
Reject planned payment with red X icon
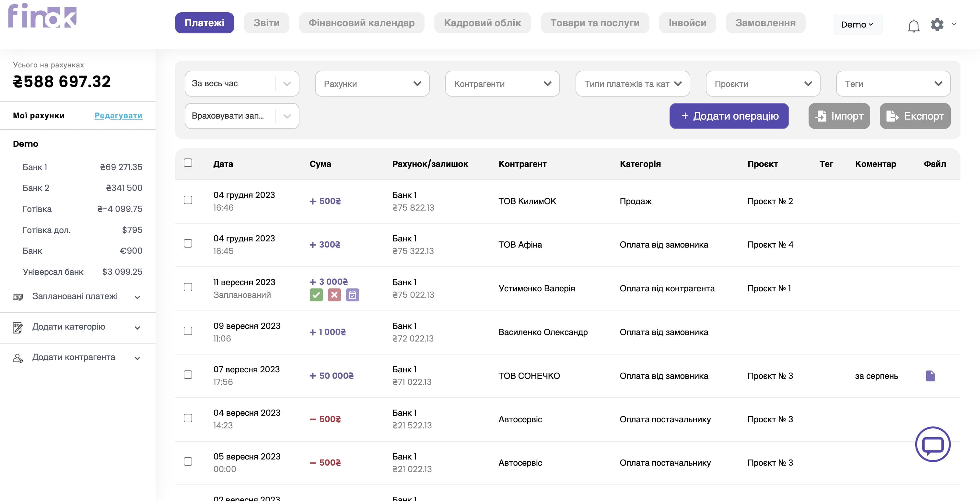(334, 295)
